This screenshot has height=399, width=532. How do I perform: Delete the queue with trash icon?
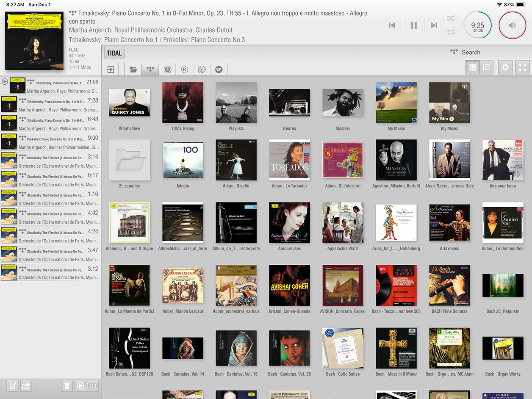point(67,386)
